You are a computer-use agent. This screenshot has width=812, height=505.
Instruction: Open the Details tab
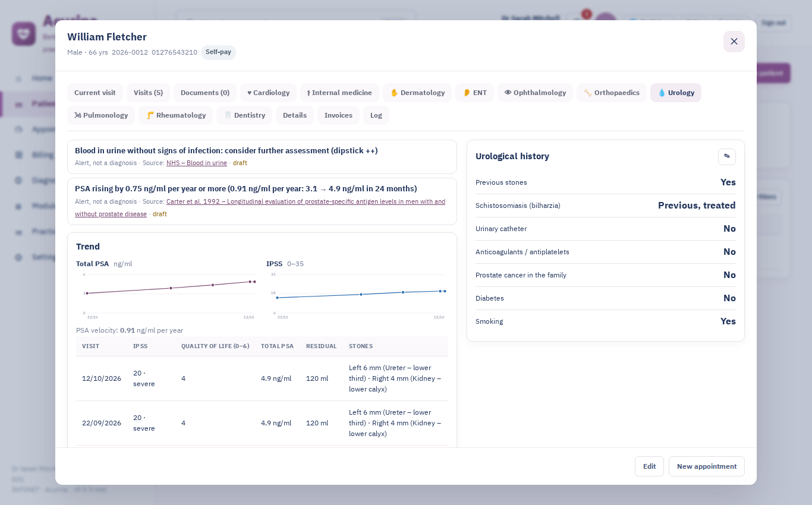pyautogui.click(x=295, y=115)
